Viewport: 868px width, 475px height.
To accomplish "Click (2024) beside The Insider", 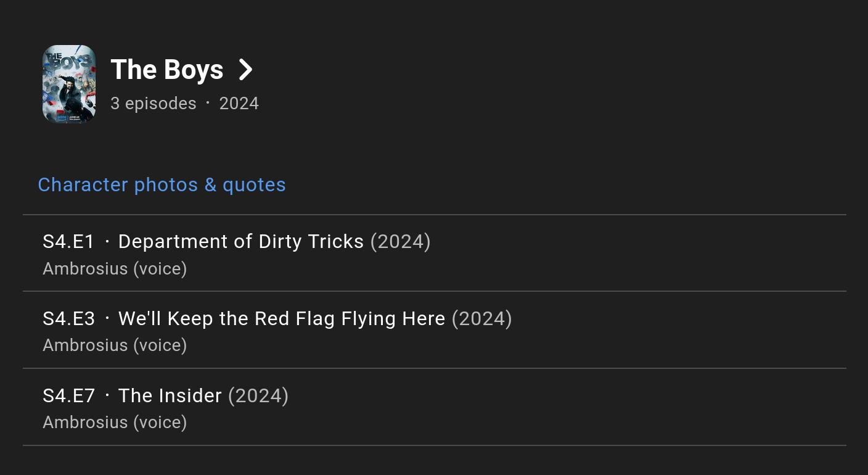I will (258, 395).
